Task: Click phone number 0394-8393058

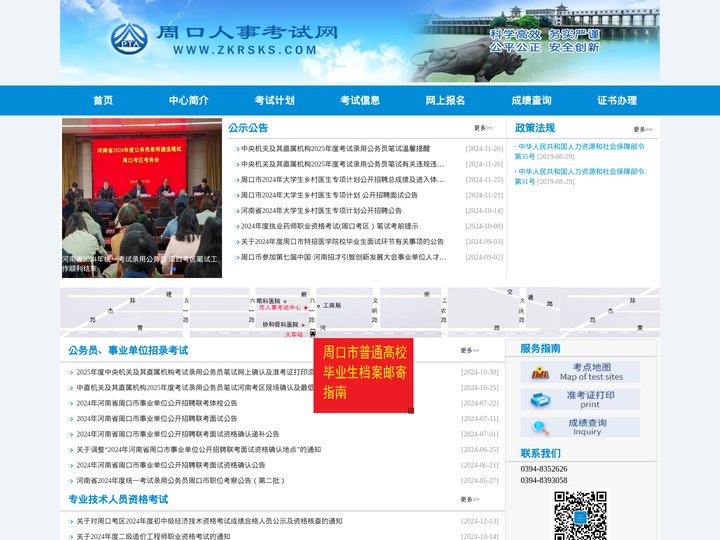Action: coord(544,480)
